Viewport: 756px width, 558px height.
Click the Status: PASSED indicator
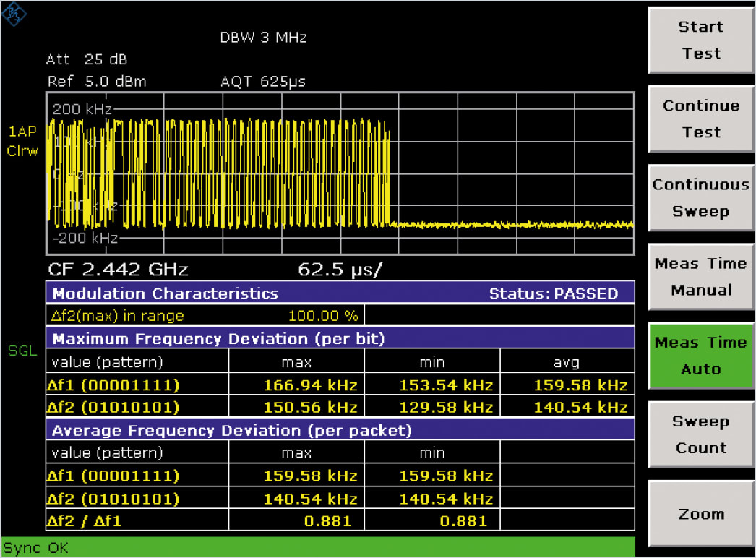click(x=554, y=293)
